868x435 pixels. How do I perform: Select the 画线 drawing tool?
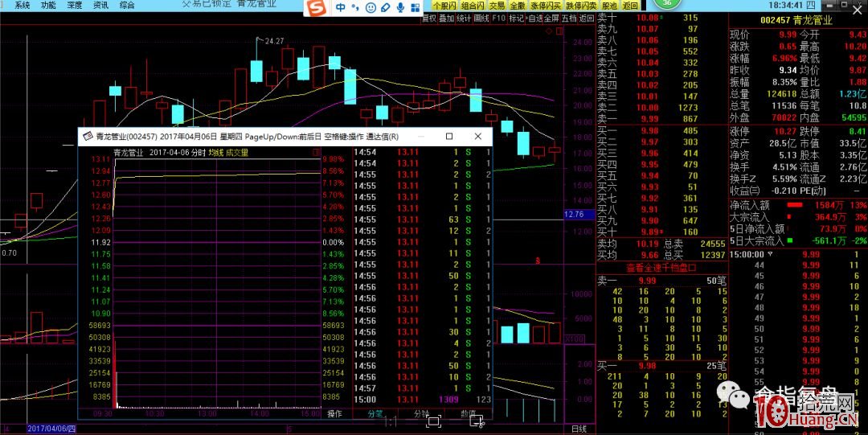pos(481,18)
